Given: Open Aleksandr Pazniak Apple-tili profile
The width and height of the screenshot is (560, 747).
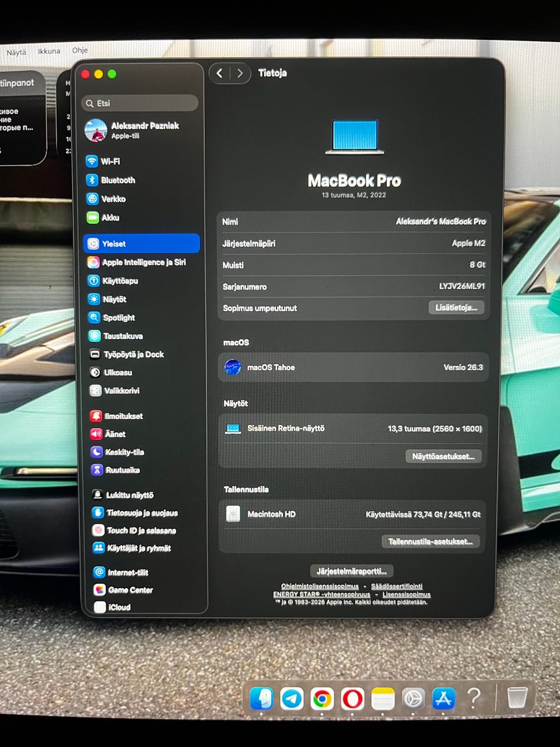Looking at the screenshot, I should (132, 131).
